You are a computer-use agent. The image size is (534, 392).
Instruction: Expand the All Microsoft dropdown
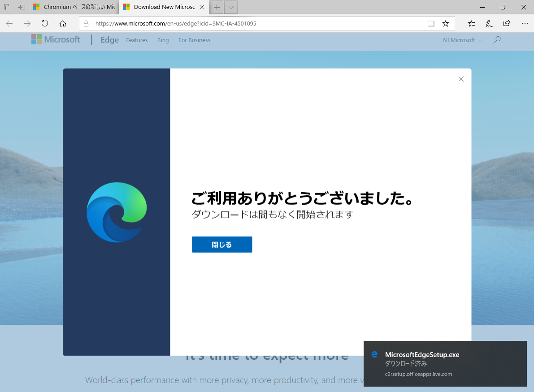pos(461,40)
